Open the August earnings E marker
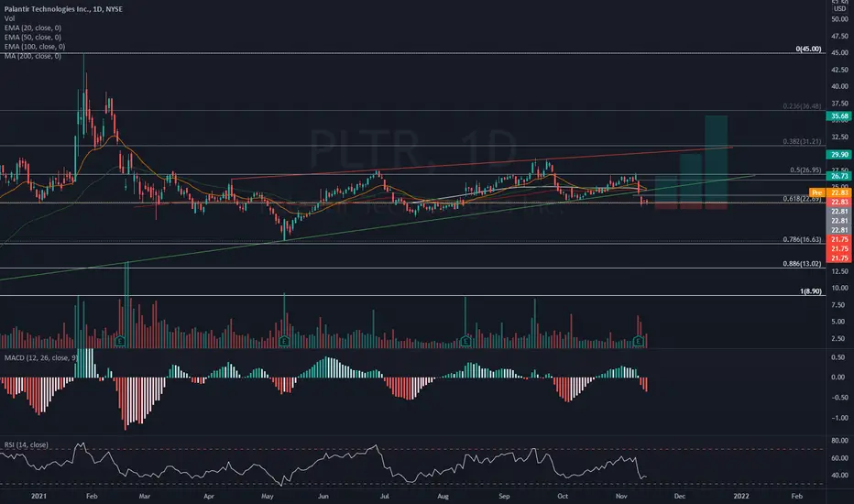This screenshot has width=854, height=504. tap(465, 342)
